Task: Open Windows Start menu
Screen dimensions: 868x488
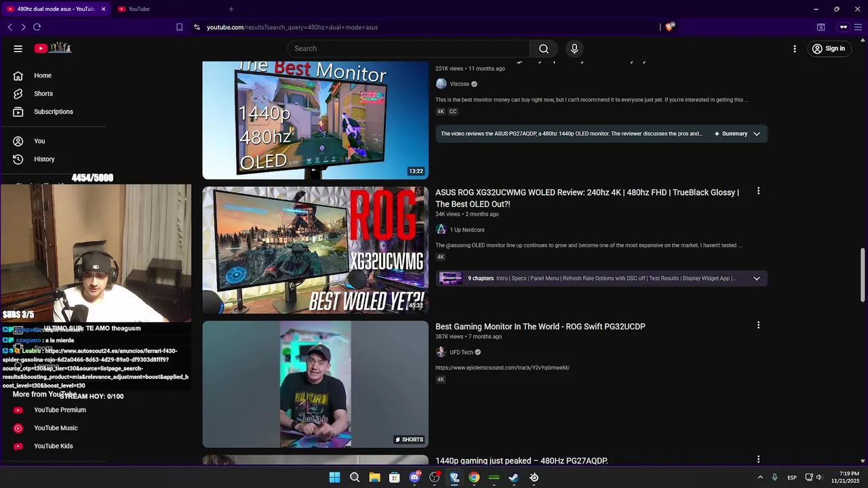Action: pos(334,478)
